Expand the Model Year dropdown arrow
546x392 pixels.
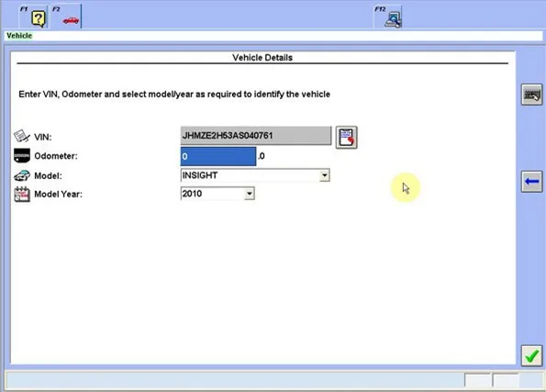click(x=250, y=194)
